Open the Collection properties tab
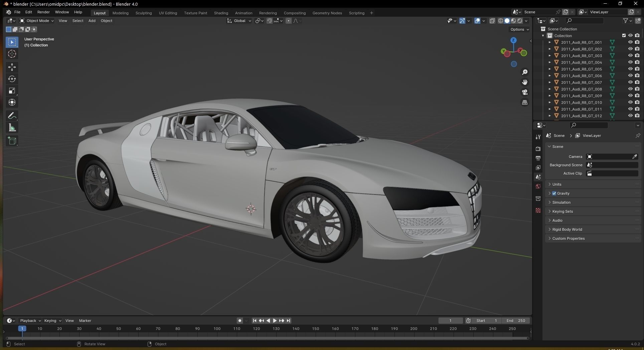Viewport: 644px width, 350px height. tap(538, 198)
